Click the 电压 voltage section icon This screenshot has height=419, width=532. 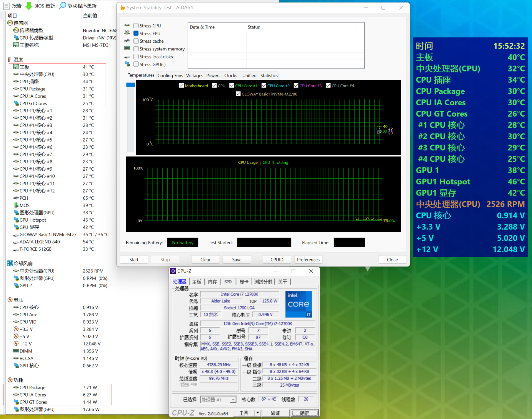pyautogui.click(x=10, y=300)
